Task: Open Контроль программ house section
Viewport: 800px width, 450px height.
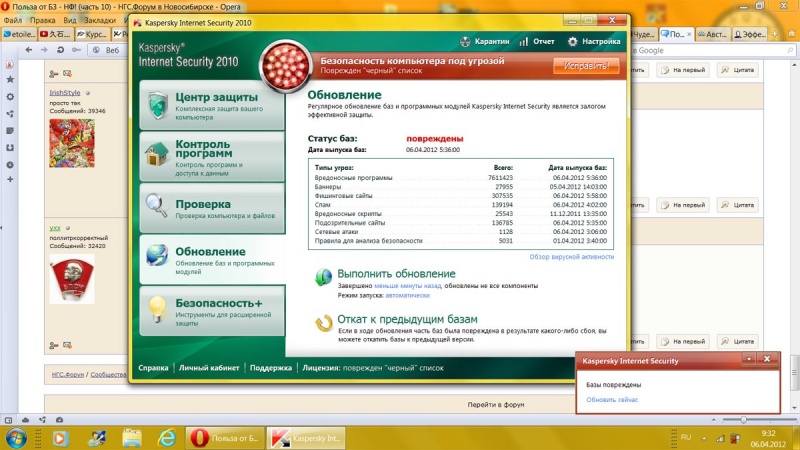Action: (212, 157)
